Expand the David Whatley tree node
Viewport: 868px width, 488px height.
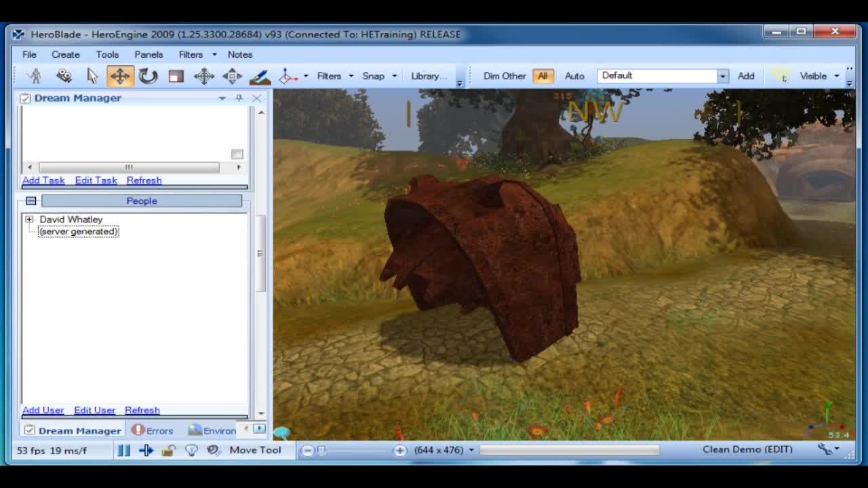pos(29,220)
